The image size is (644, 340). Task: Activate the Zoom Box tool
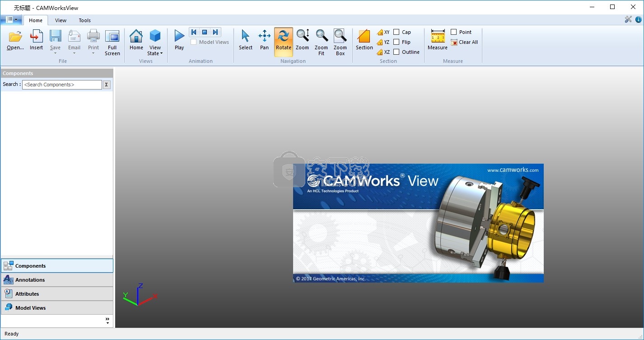pos(340,42)
